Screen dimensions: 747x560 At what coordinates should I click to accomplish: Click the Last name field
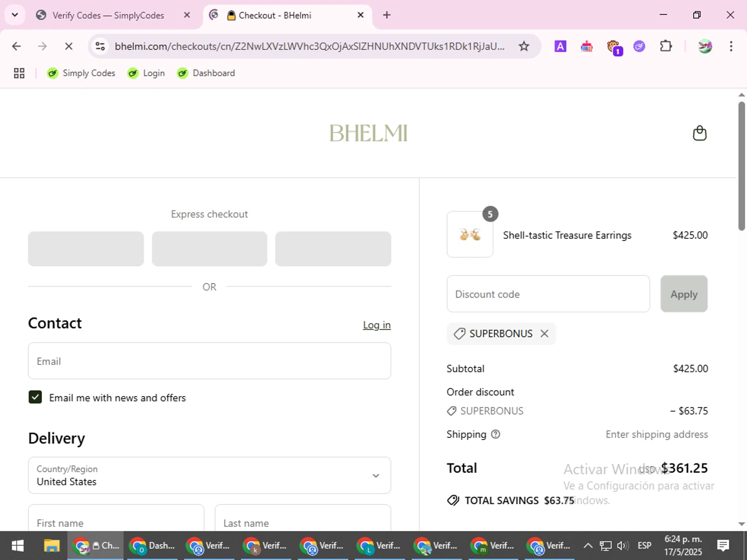coord(303,518)
